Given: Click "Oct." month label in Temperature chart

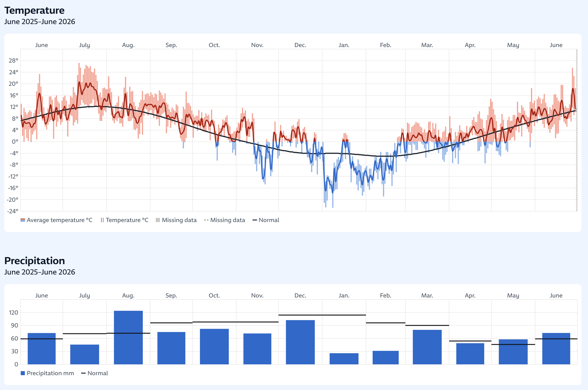Looking at the screenshot, I should 214,45.
